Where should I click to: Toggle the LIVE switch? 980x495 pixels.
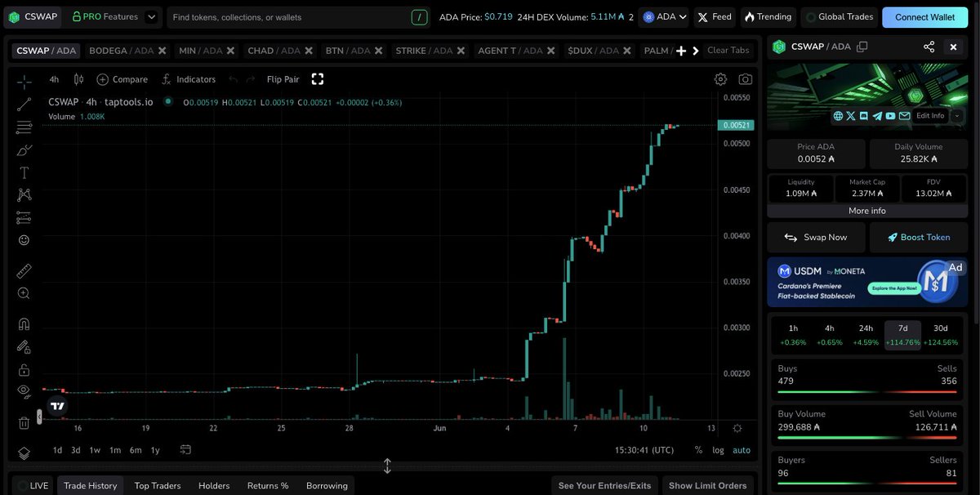[x=33, y=485]
